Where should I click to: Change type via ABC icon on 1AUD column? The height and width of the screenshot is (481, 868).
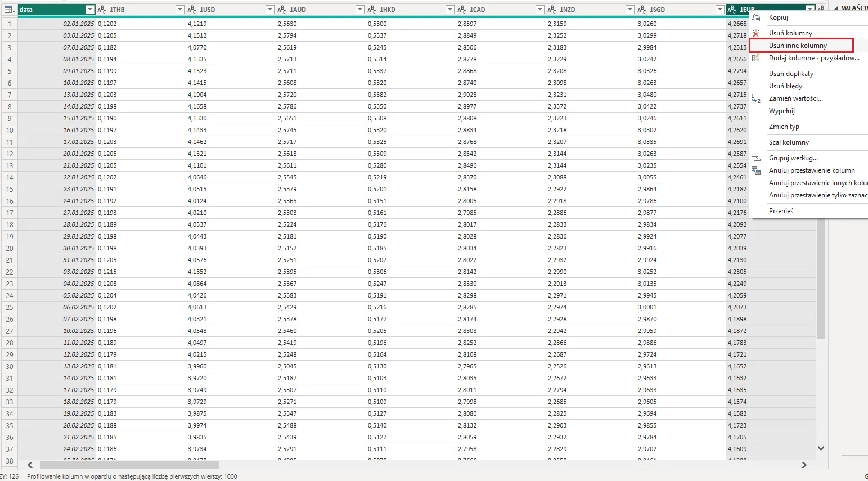click(x=282, y=10)
